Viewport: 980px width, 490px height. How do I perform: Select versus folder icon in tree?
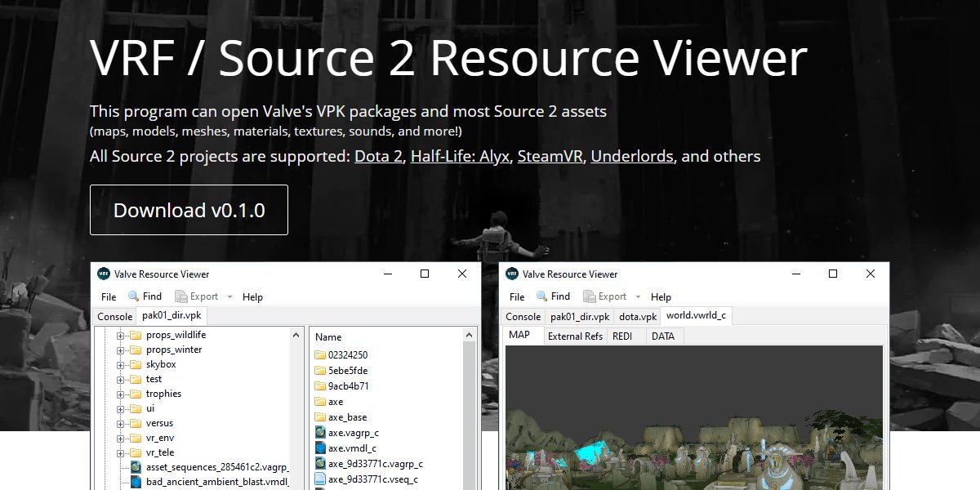tap(136, 423)
